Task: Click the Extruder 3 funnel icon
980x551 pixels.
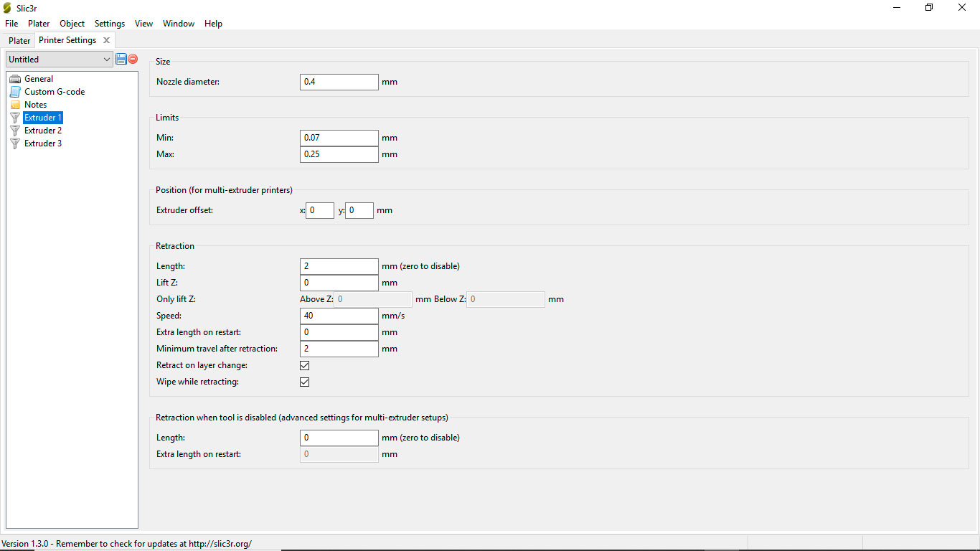Action: [15, 143]
